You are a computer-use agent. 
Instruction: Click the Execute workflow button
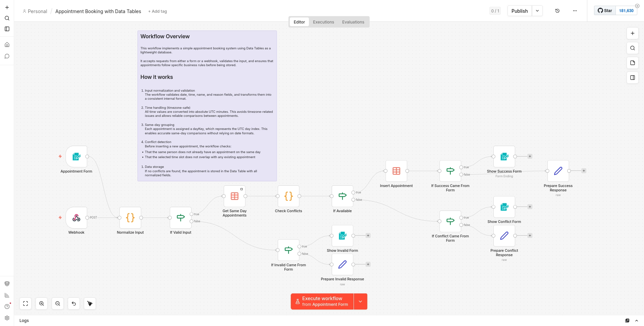click(322, 301)
